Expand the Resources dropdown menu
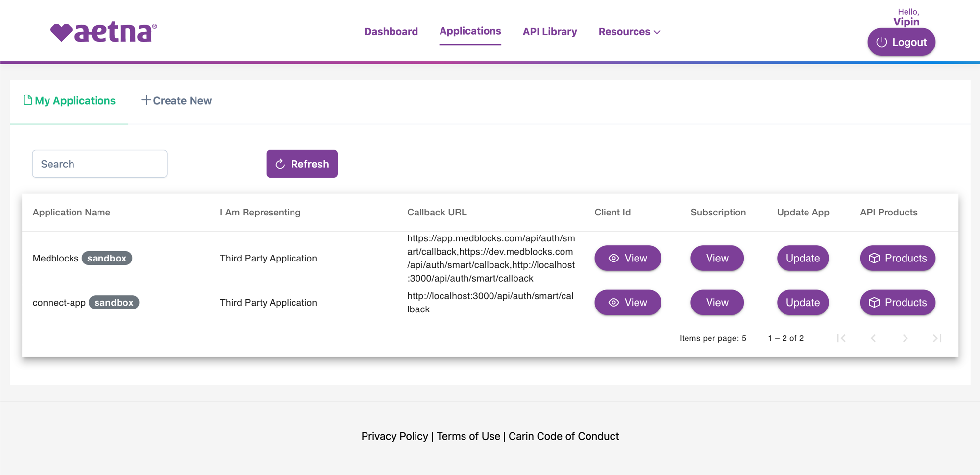This screenshot has height=475, width=980. tap(629, 32)
